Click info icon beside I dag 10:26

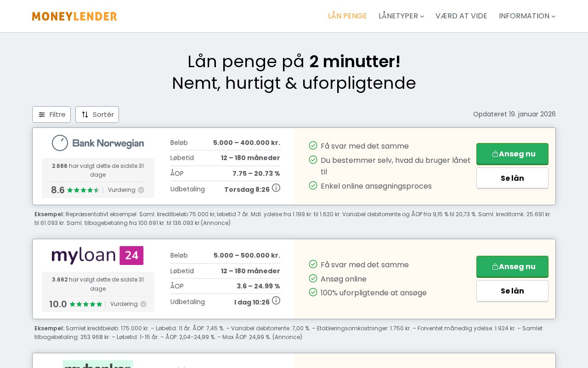click(x=276, y=301)
